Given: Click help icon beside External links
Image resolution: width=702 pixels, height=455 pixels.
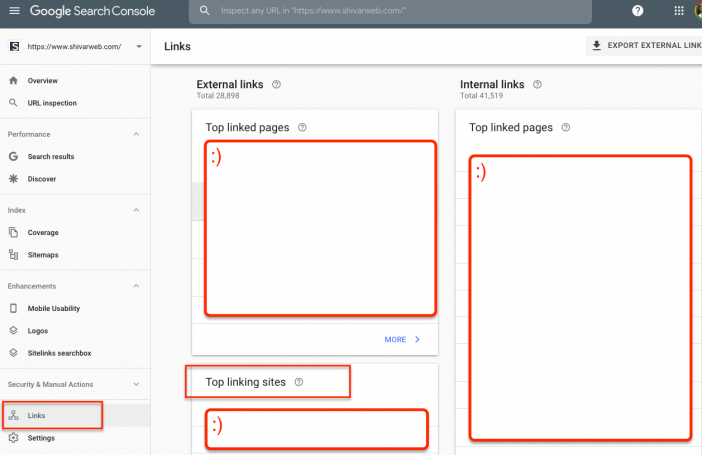Looking at the screenshot, I should coord(276,84).
